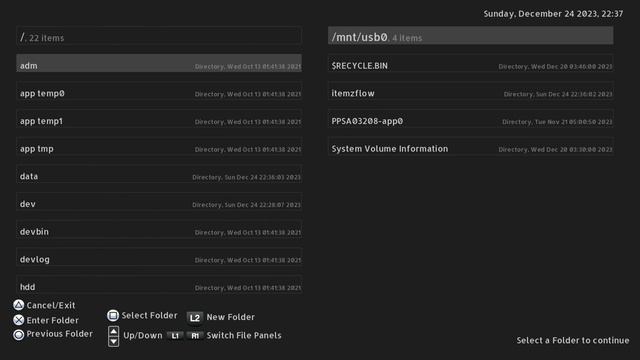Click the New Folder label
This screenshot has height=360, width=640.
click(231, 317)
